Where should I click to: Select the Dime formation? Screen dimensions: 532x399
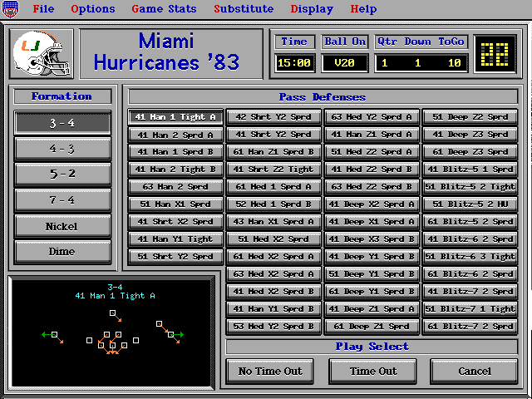tap(62, 252)
